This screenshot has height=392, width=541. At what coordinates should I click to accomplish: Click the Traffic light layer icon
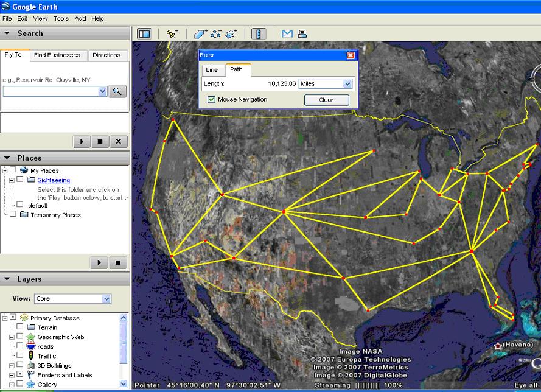click(31, 355)
